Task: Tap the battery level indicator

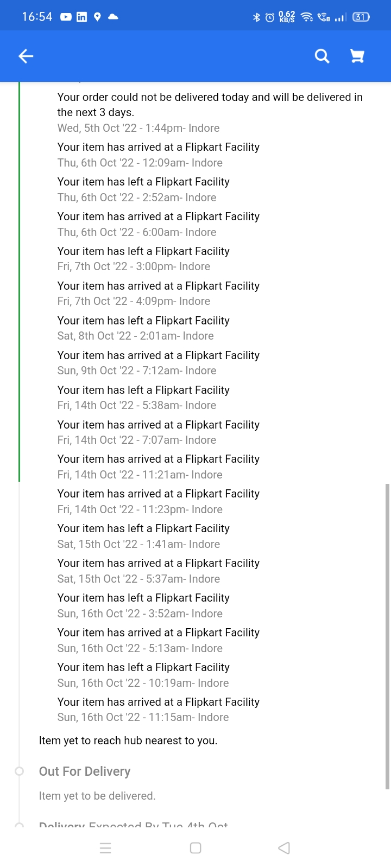Action: [x=361, y=17]
